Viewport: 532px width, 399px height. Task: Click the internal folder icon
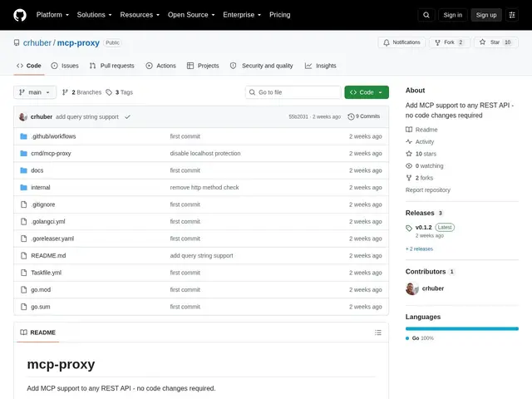[x=23, y=187]
